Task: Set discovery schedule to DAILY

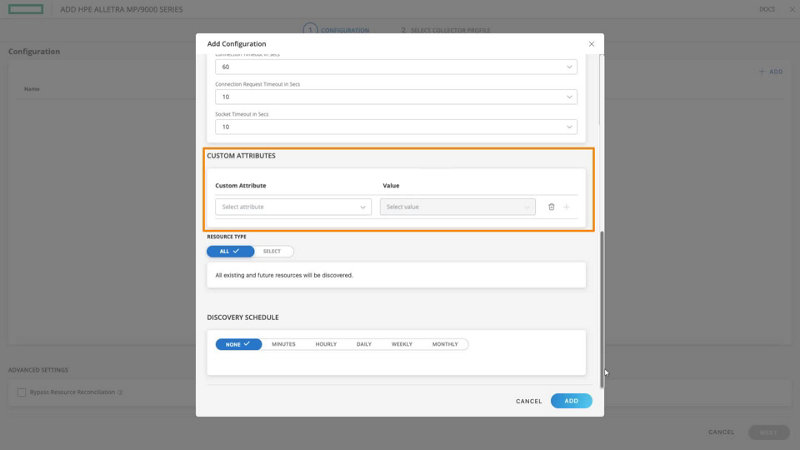Action: pyautogui.click(x=364, y=344)
